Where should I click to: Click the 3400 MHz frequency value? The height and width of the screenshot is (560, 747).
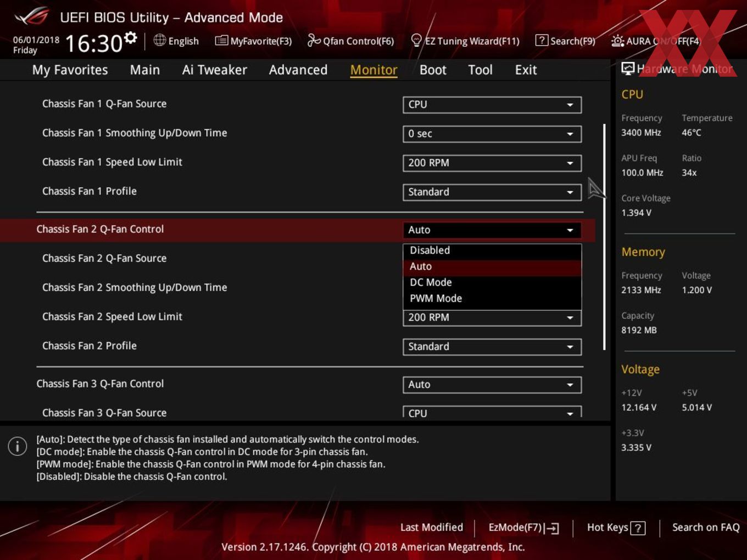(641, 132)
